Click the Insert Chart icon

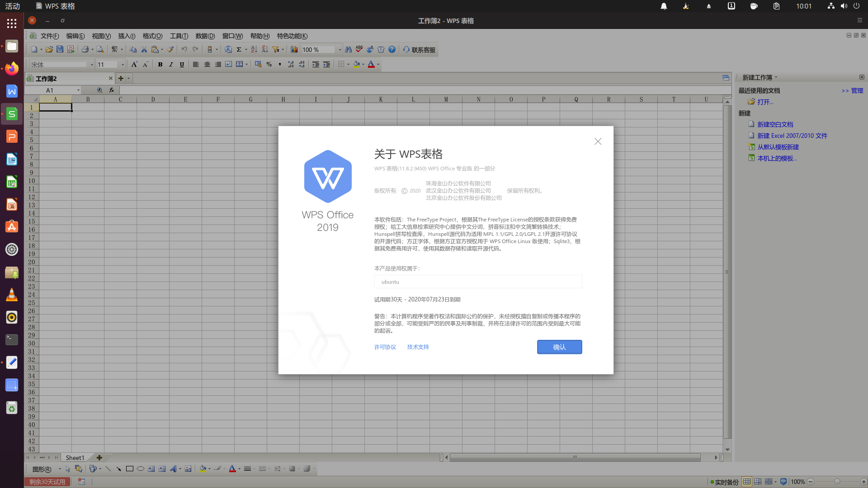(294, 50)
